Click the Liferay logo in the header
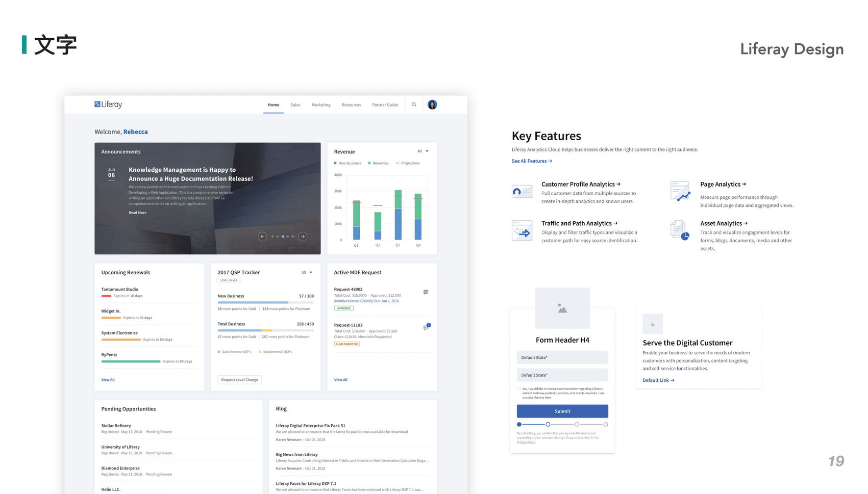Viewport: 868px width, 494px height. pyautogui.click(x=108, y=105)
